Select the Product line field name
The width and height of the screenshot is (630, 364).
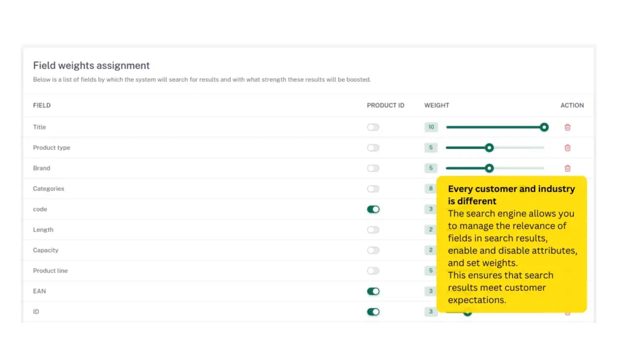tap(50, 271)
